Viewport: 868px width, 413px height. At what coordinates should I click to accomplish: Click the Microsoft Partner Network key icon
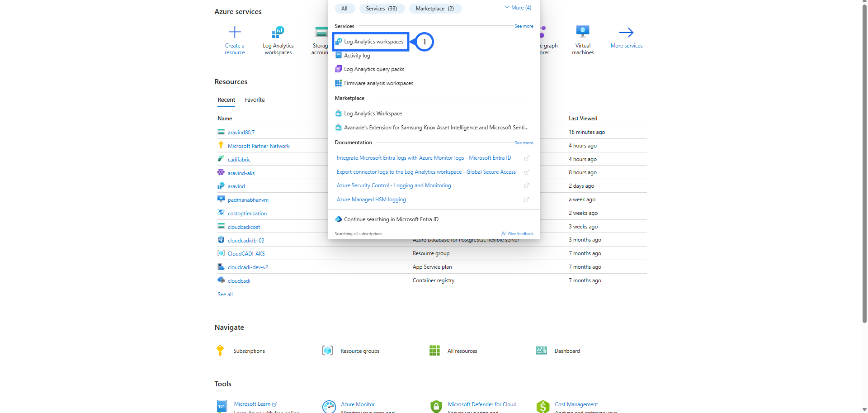click(221, 145)
